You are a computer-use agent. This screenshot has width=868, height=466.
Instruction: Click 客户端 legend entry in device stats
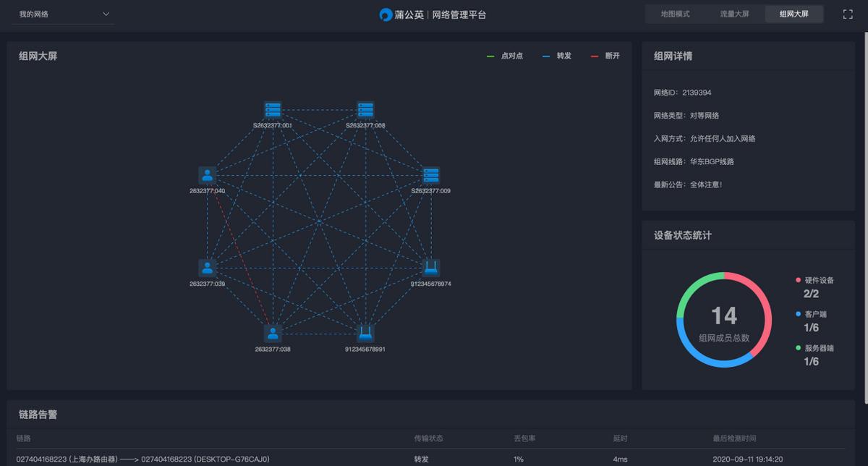pos(814,315)
